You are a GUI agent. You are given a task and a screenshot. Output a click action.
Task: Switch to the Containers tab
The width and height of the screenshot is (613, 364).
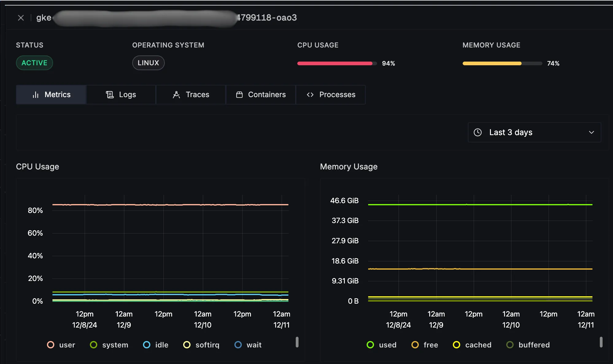point(261,95)
